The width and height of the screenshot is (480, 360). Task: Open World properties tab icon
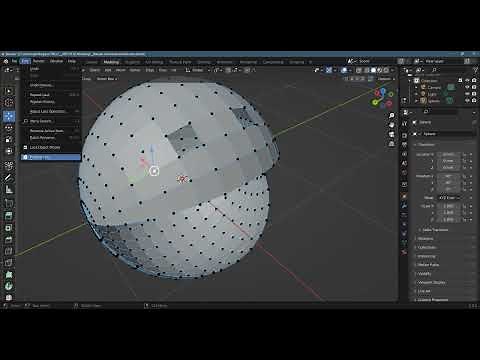click(x=404, y=172)
